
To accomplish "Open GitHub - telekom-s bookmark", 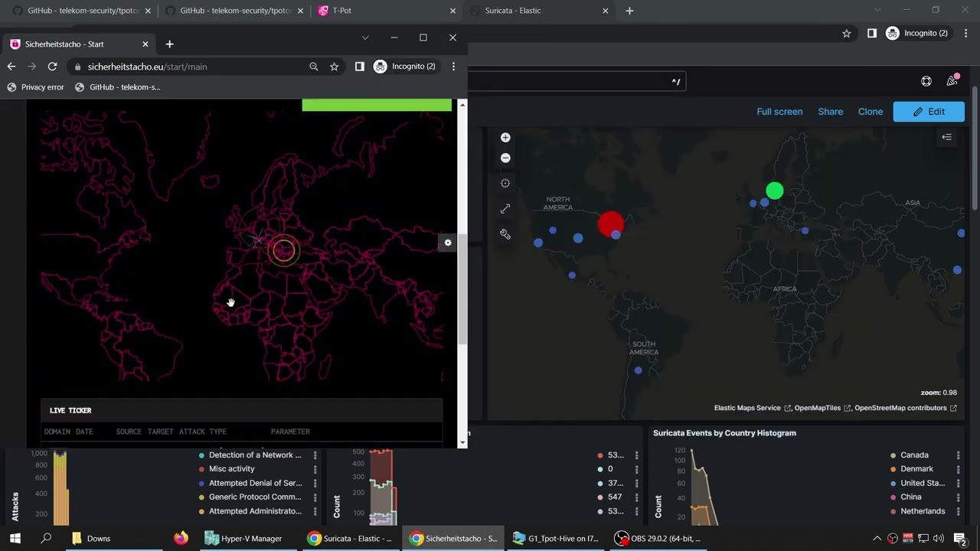I will pos(118,87).
